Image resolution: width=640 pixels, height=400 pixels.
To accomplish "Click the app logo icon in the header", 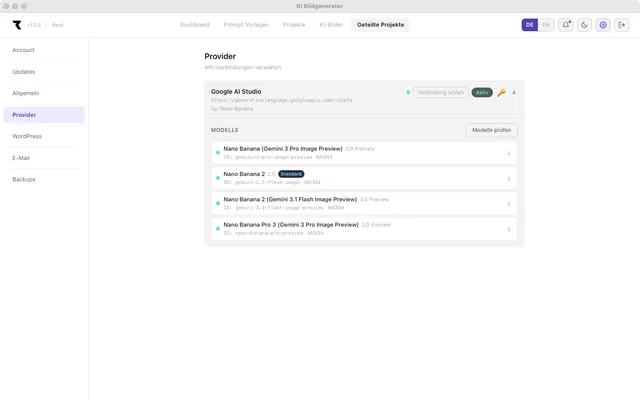I will [17, 25].
